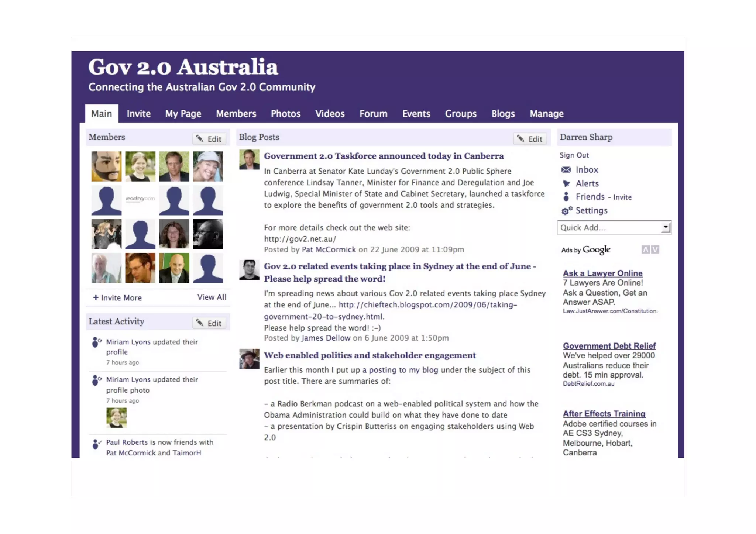The height and width of the screenshot is (534, 756).
Task: Switch to the Forum tab
Action: pos(373,114)
